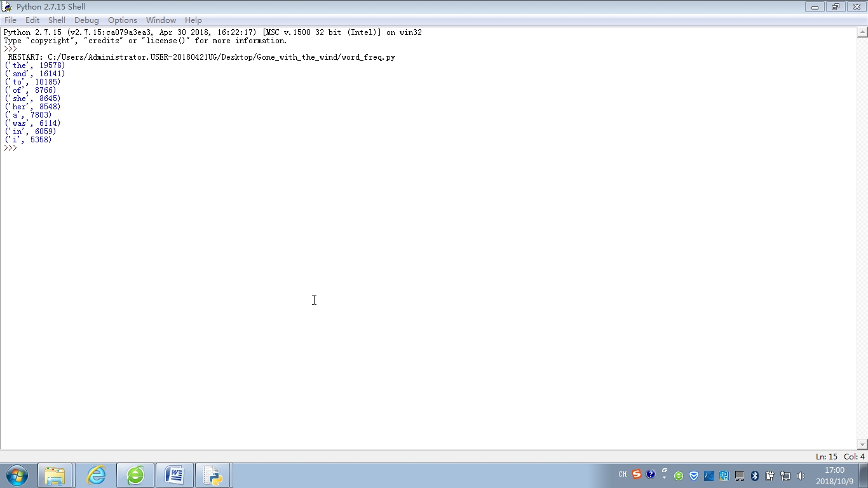The height and width of the screenshot is (488, 868).
Task: Click the CH input language indicator
Action: pos(623,475)
